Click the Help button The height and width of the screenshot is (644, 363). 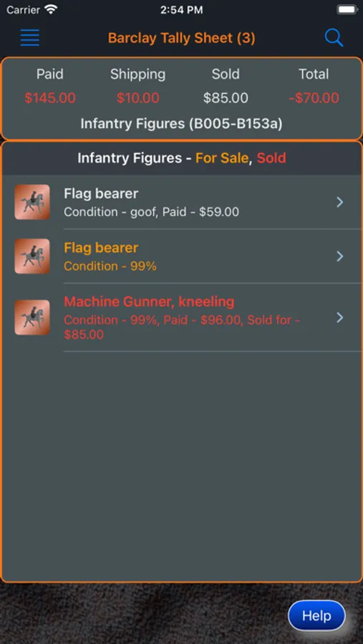[x=316, y=615]
